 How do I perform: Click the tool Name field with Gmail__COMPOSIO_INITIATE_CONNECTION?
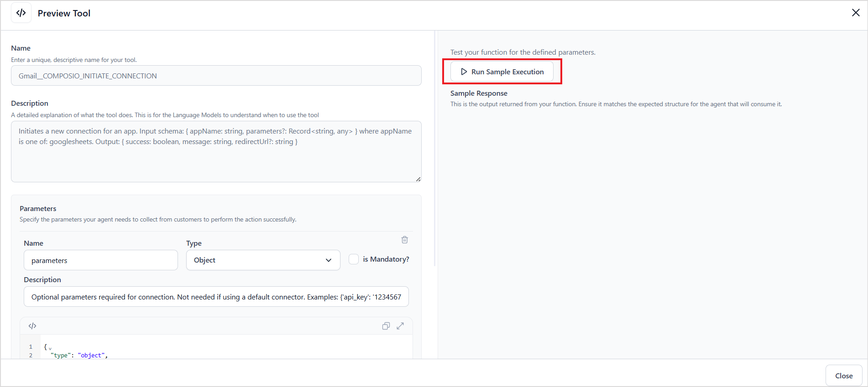(216, 76)
